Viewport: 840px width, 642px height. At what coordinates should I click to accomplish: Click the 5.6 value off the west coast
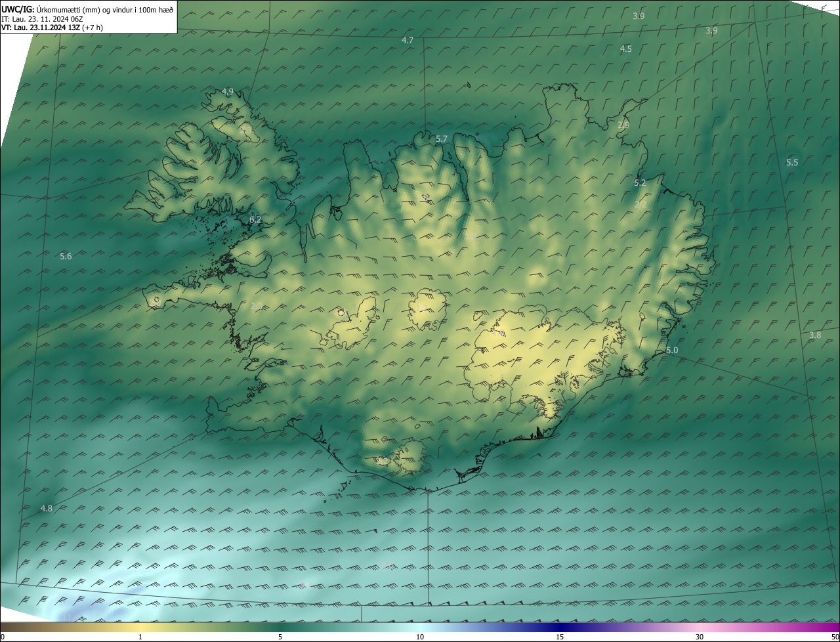66,257
